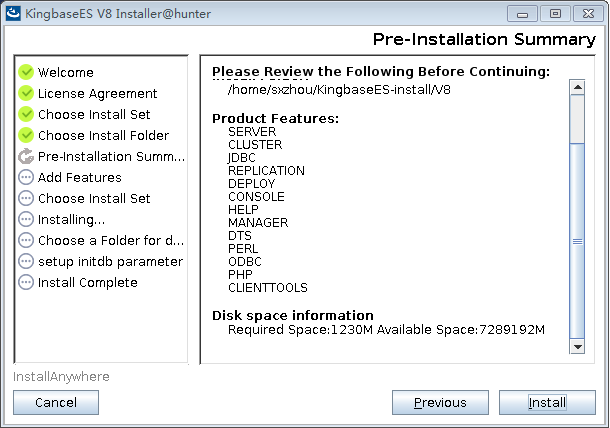Click the summary scrollbar thumb

pos(577,240)
